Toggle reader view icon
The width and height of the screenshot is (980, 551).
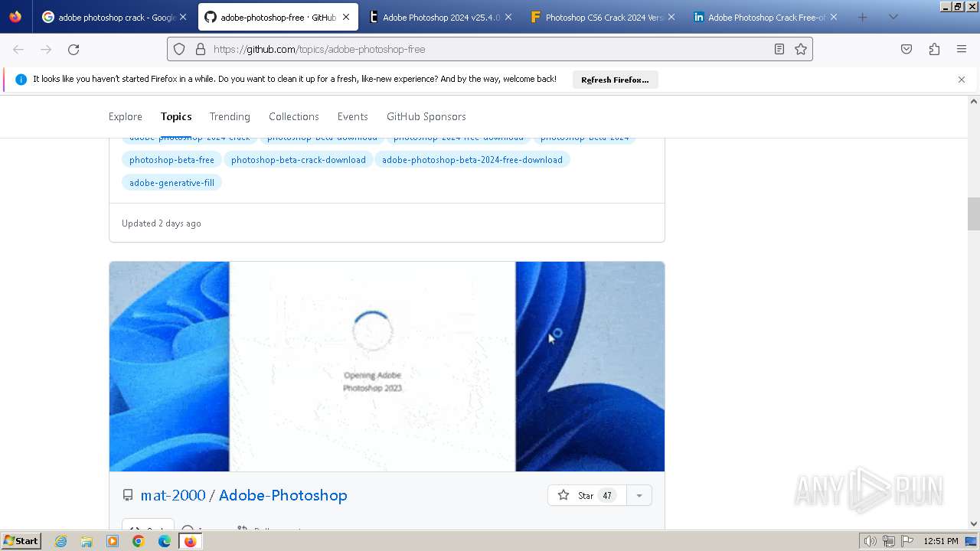779,49
